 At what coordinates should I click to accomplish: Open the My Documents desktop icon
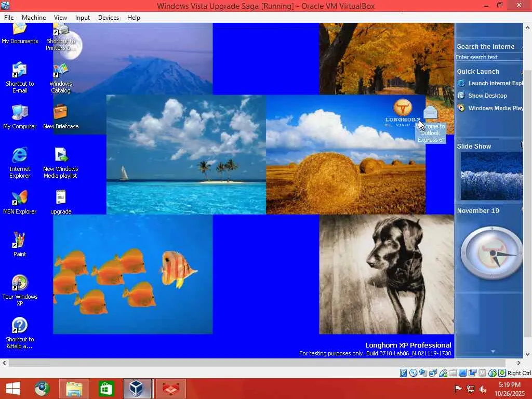[x=20, y=33]
